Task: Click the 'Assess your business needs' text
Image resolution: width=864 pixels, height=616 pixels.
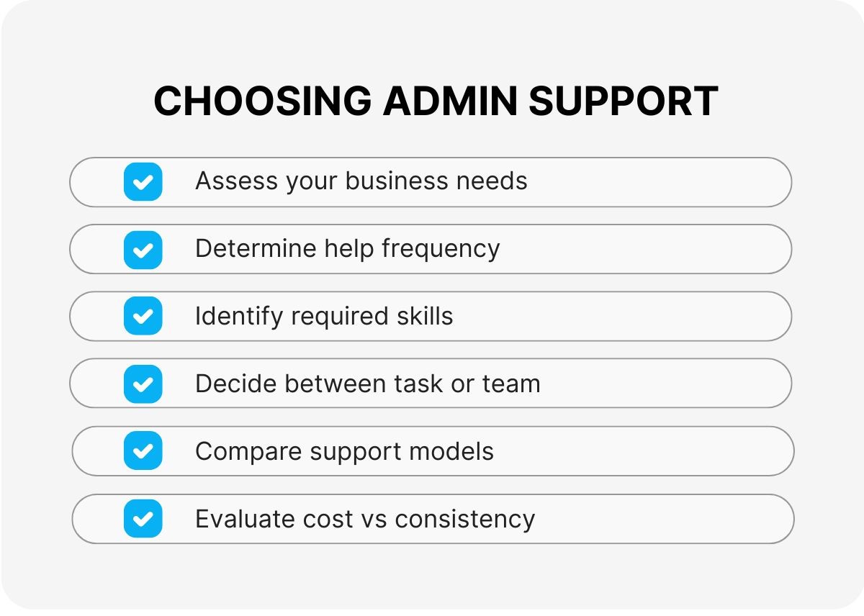Action: [361, 181]
